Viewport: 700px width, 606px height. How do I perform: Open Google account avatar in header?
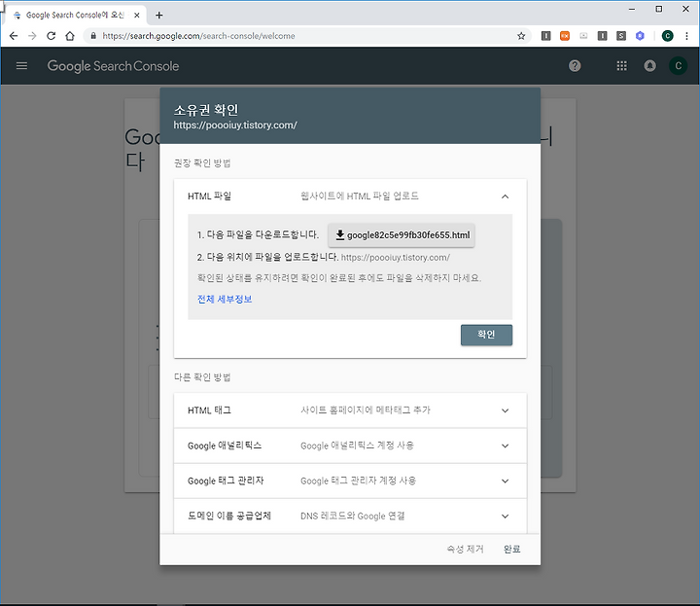tap(678, 66)
